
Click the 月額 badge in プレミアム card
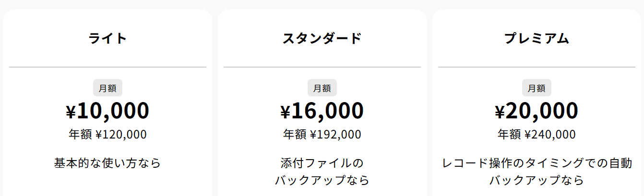pos(537,88)
